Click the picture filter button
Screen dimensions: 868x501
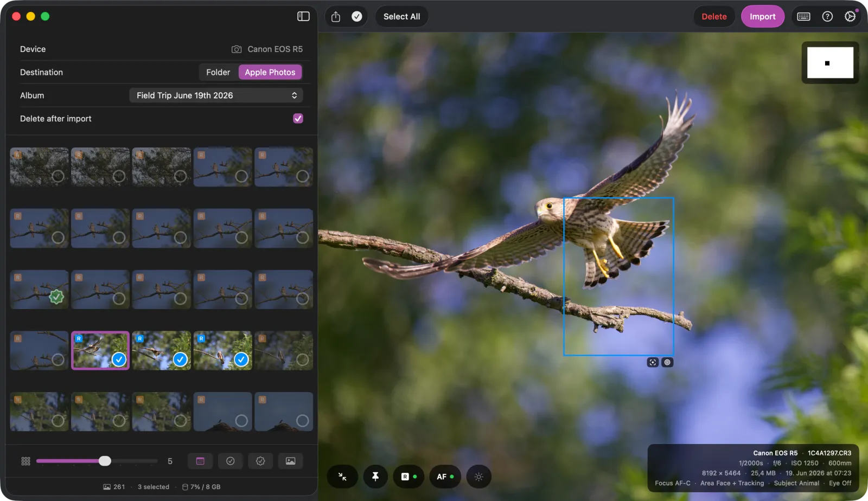click(x=291, y=461)
